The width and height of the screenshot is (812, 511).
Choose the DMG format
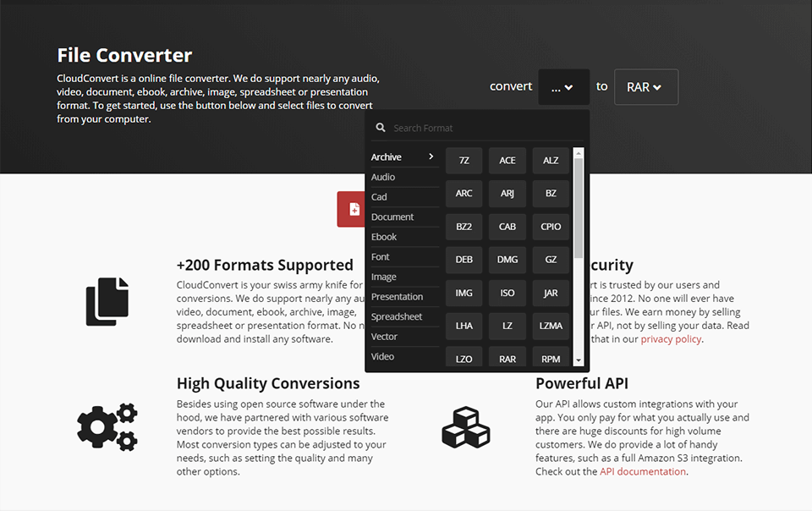point(507,259)
